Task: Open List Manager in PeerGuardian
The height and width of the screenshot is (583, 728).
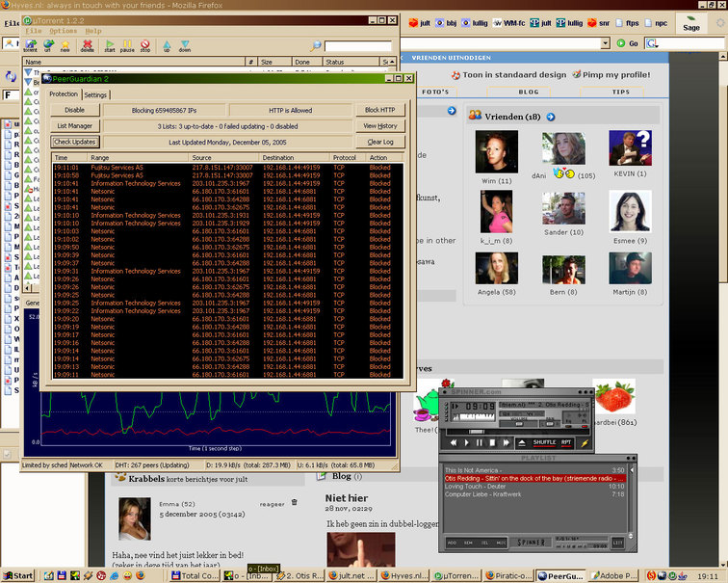Action: [x=75, y=126]
